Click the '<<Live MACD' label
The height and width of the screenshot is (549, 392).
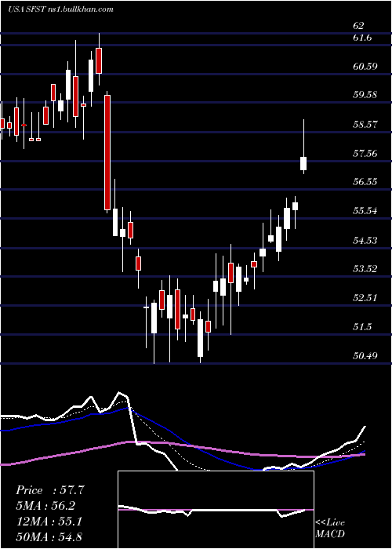pyautogui.click(x=330, y=528)
